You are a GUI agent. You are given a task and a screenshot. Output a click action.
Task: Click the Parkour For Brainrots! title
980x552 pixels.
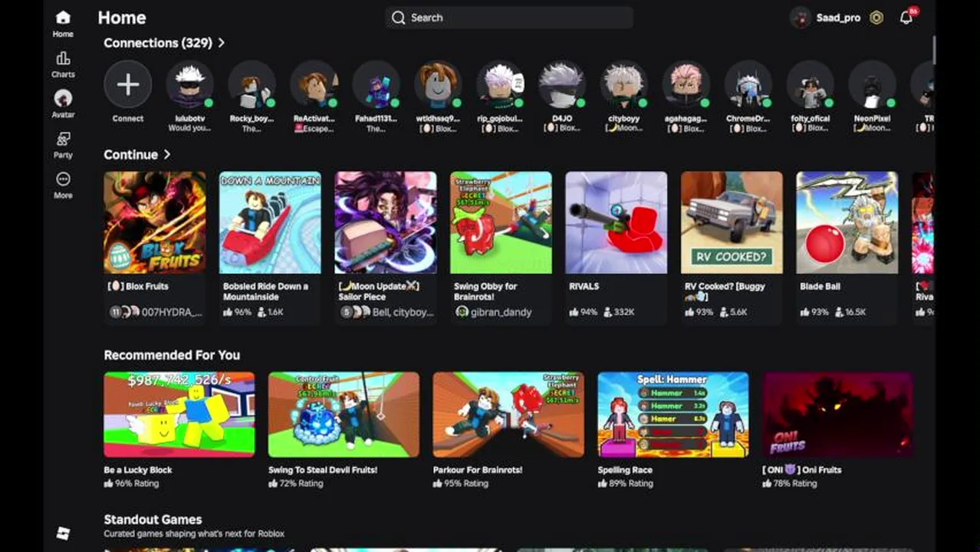478,470
